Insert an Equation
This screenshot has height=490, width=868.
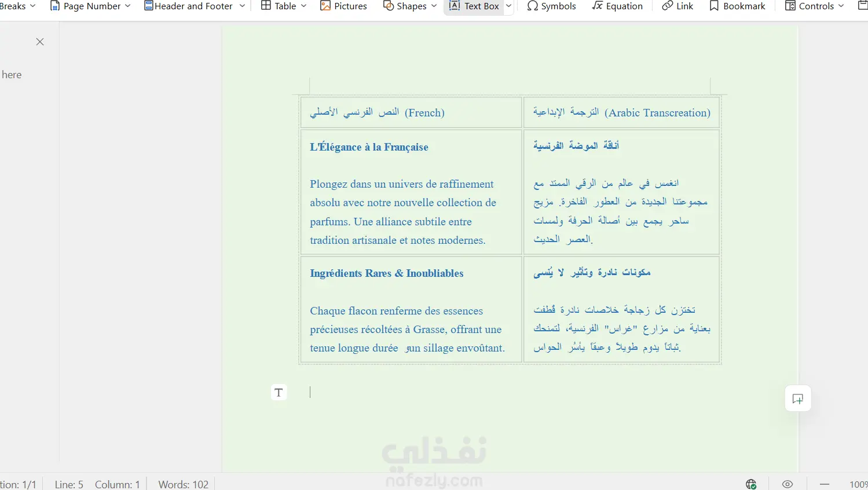(x=617, y=6)
